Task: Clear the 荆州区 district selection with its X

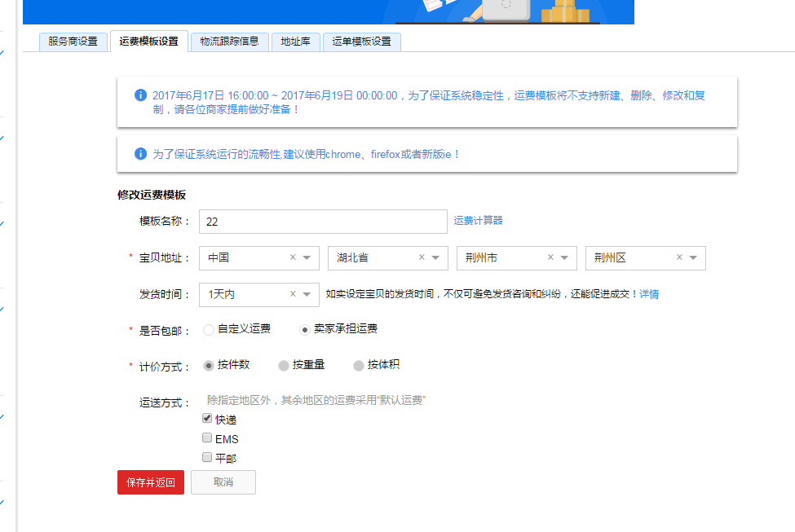Action: [x=679, y=257]
